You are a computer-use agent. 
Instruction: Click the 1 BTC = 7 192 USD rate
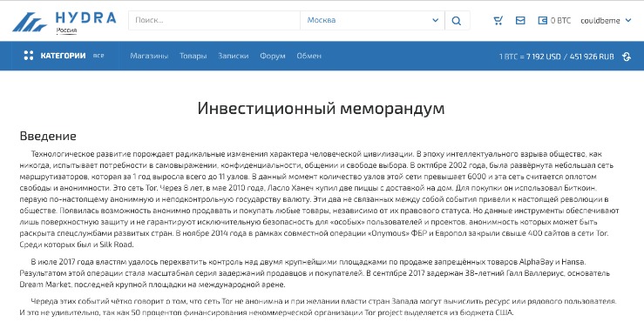pyautogui.click(x=530, y=57)
